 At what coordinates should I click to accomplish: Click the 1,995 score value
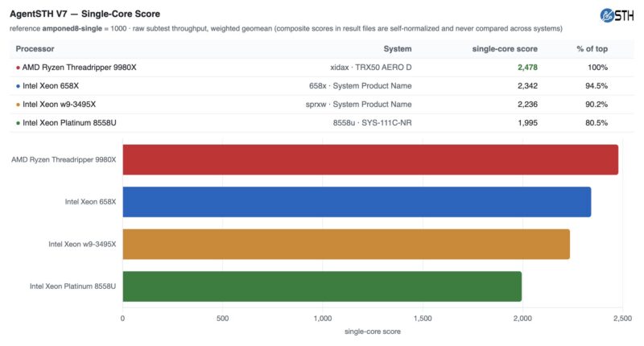[x=527, y=123]
